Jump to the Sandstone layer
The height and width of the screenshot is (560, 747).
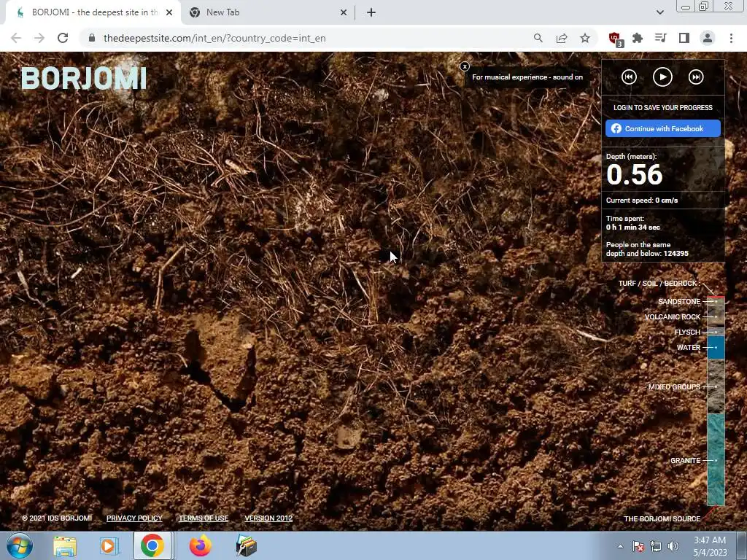point(679,301)
